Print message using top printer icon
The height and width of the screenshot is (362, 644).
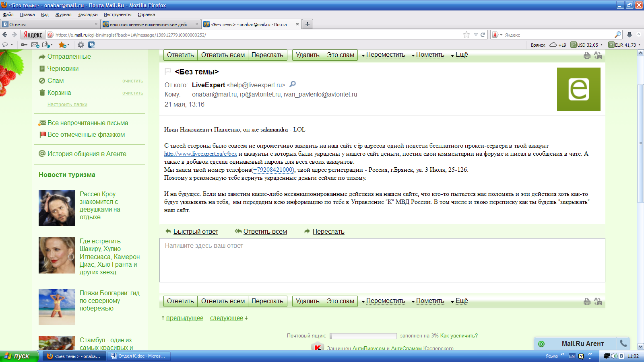pos(587,56)
